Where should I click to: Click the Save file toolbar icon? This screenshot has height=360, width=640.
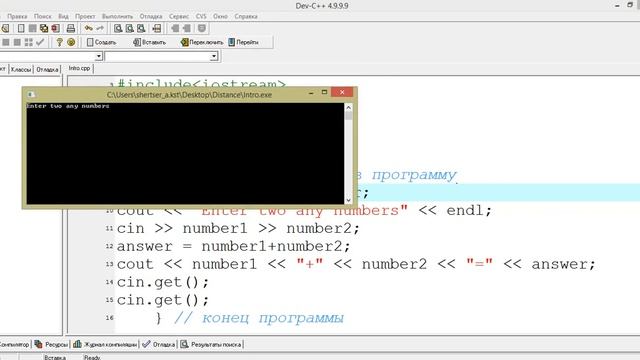[x=32, y=28]
